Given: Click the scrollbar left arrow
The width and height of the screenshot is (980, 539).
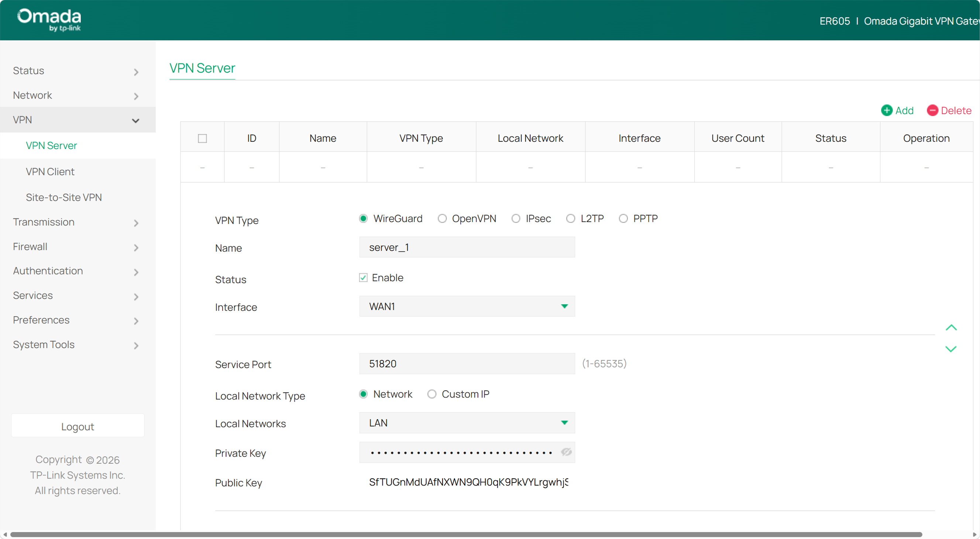Looking at the screenshot, I should [x=4, y=535].
